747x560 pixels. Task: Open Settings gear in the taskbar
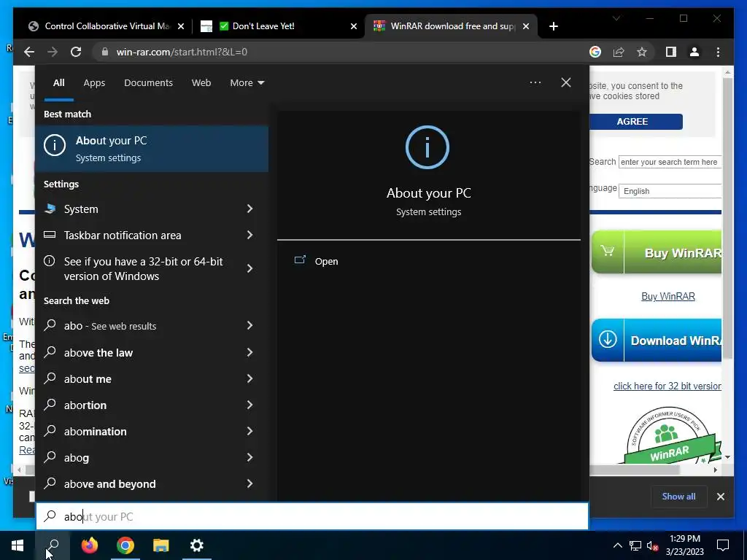tap(197, 545)
